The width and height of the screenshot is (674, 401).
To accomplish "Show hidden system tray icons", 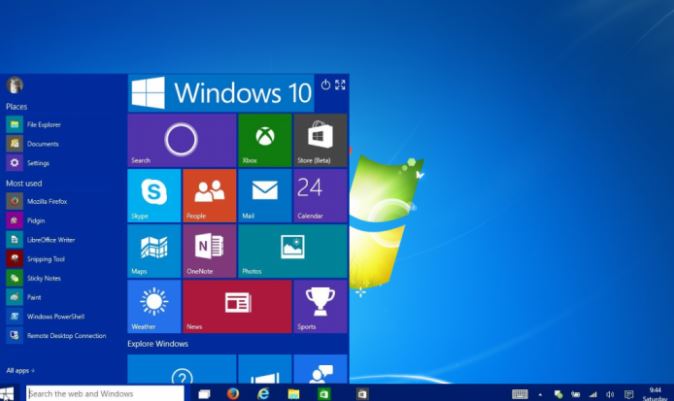I will [540, 395].
